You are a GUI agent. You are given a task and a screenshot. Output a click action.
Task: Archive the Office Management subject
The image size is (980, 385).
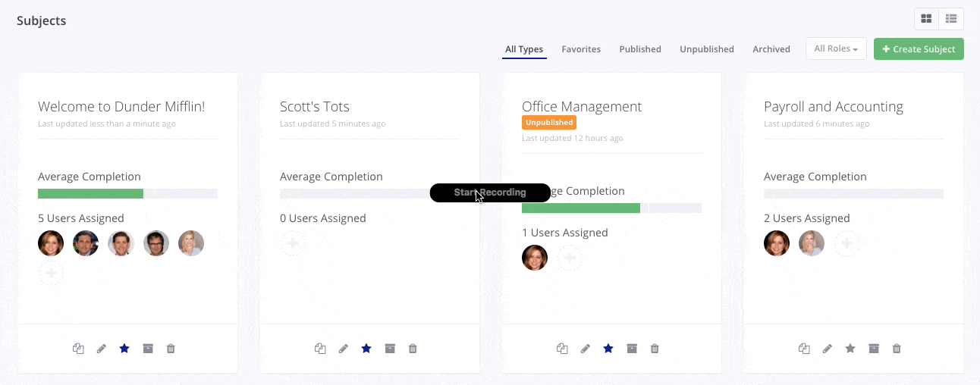pos(632,349)
